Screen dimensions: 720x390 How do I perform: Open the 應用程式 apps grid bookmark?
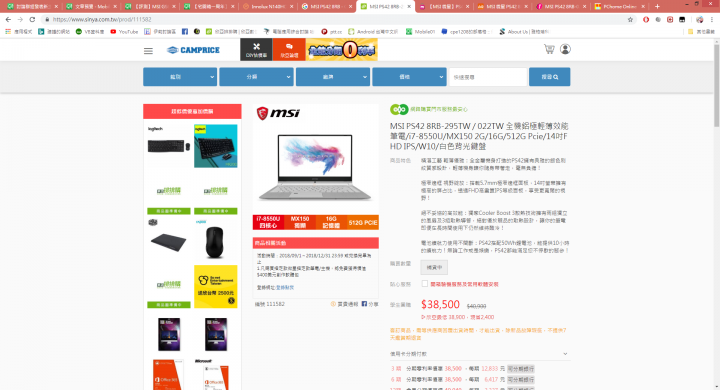[19, 32]
